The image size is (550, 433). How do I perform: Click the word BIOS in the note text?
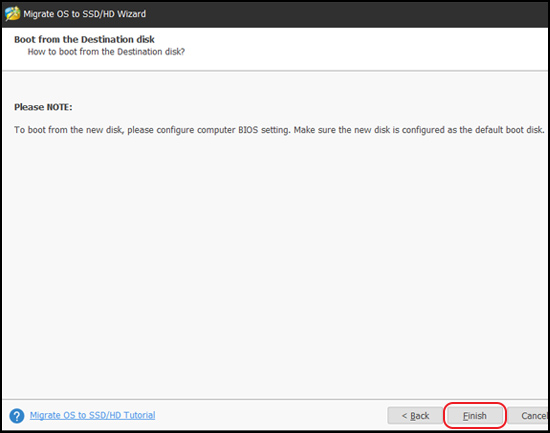[x=248, y=130]
